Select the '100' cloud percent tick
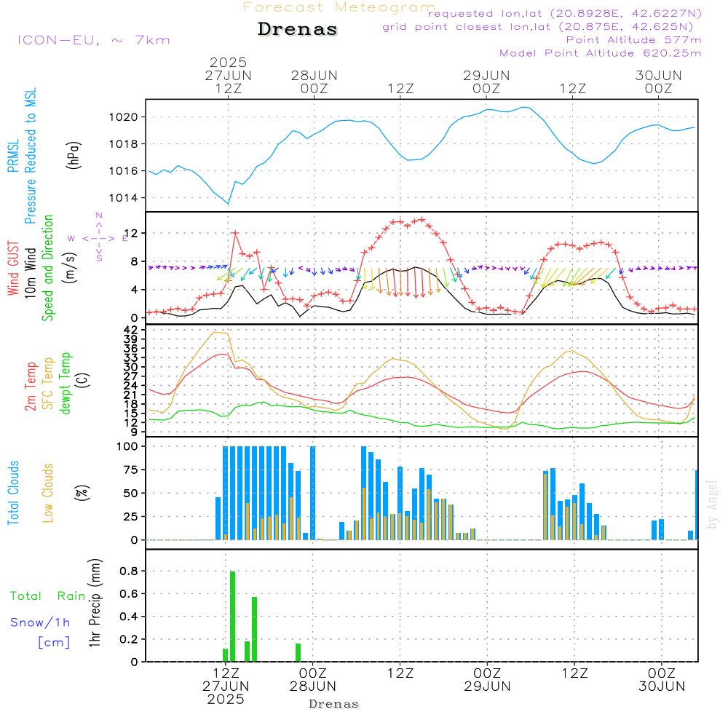728x728 pixels. click(x=127, y=447)
